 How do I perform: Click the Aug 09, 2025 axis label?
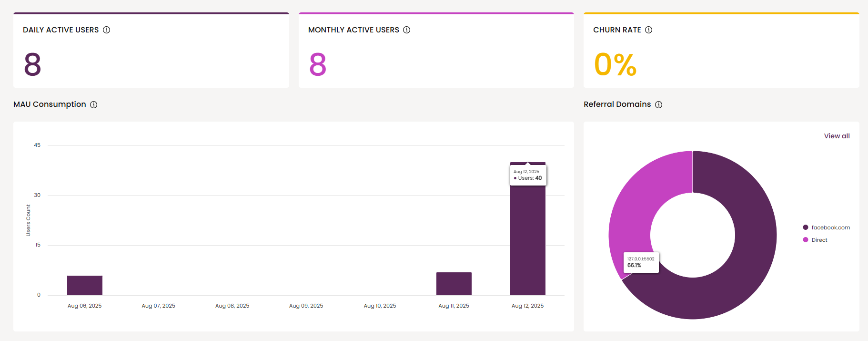(306, 306)
